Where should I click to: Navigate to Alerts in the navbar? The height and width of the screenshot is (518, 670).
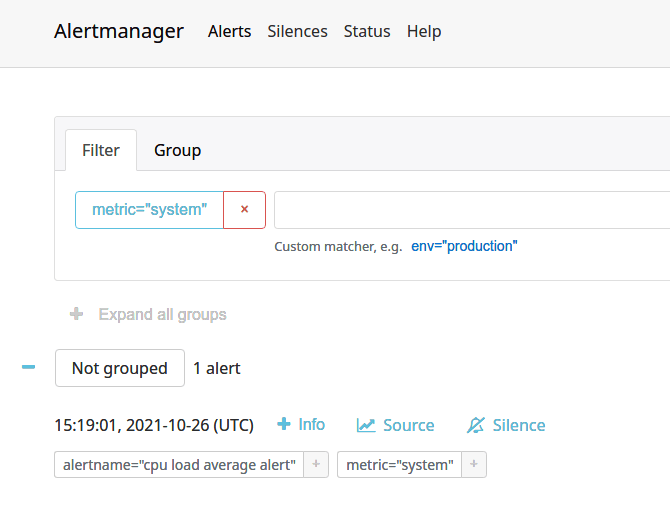(x=229, y=31)
